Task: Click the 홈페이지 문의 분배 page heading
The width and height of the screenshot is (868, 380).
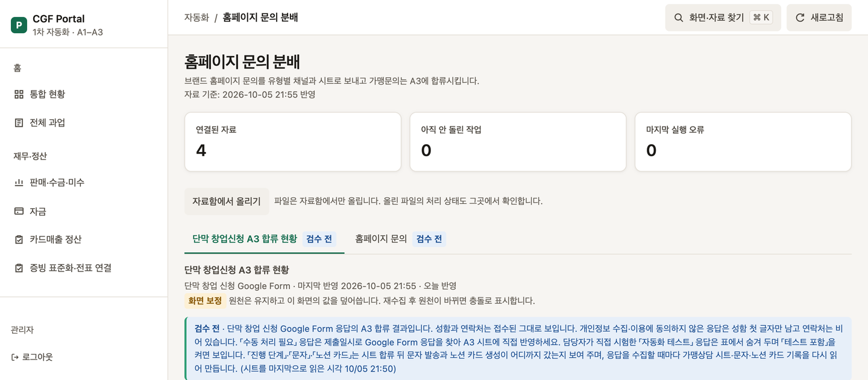Action: (x=242, y=62)
